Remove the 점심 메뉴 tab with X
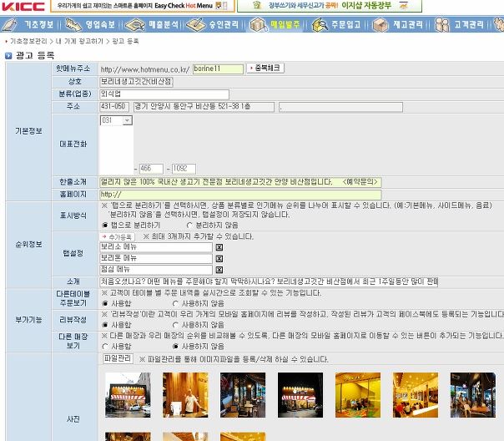The image size is (504, 441). (219, 270)
